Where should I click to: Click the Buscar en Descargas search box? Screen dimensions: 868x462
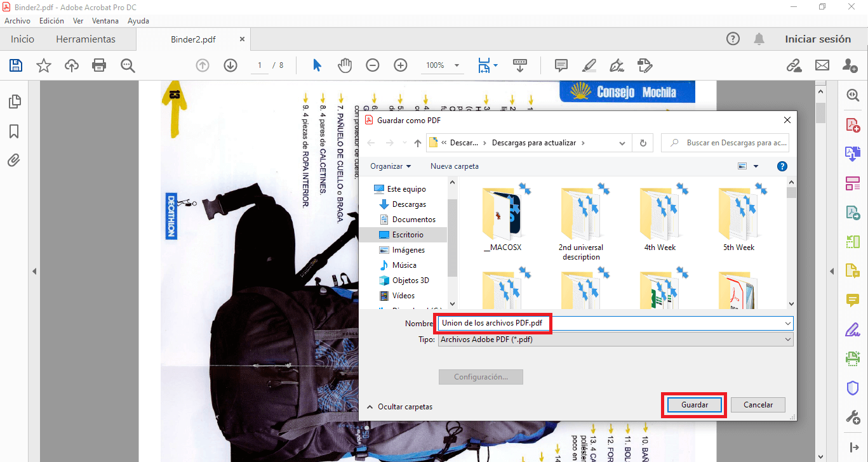click(725, 143)
